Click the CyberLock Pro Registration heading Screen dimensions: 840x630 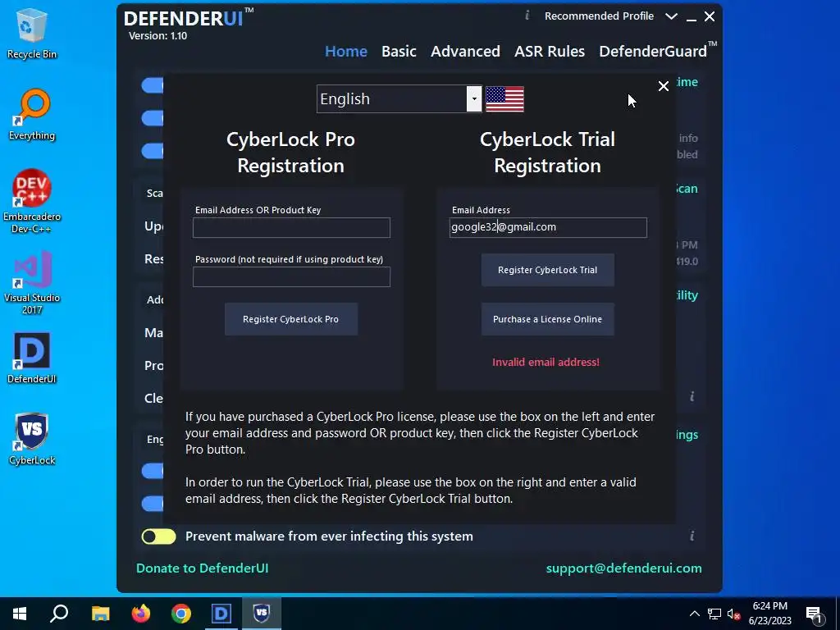tap(291, 153)
